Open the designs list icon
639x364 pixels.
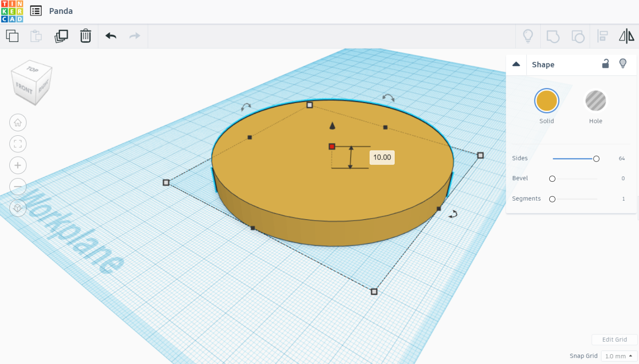[x=36, y=11]
